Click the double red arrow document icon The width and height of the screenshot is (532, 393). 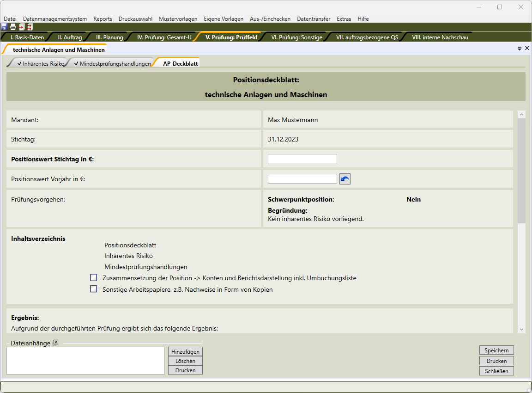pyautogui.click(x=30, y=27)
